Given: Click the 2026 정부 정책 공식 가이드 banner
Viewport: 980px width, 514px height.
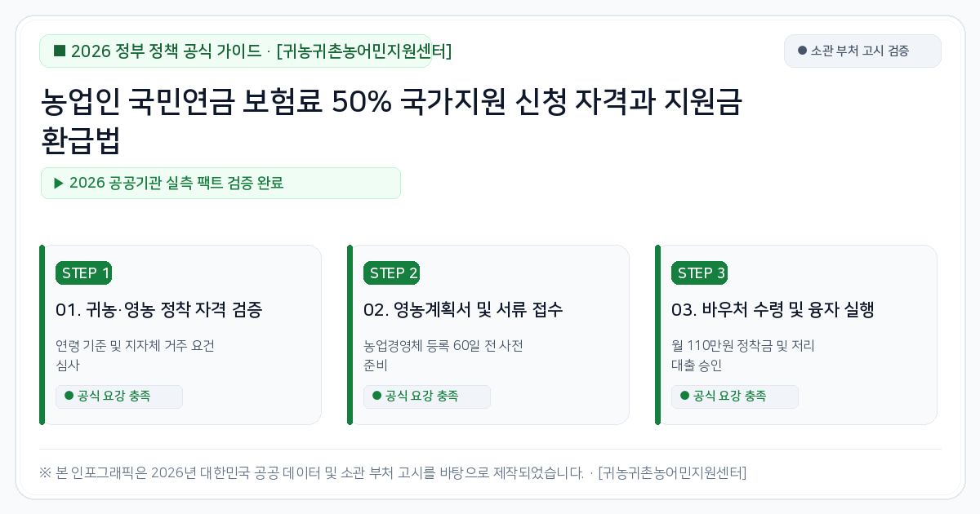Looking at the screenshot, I should (x=235, y=51).
